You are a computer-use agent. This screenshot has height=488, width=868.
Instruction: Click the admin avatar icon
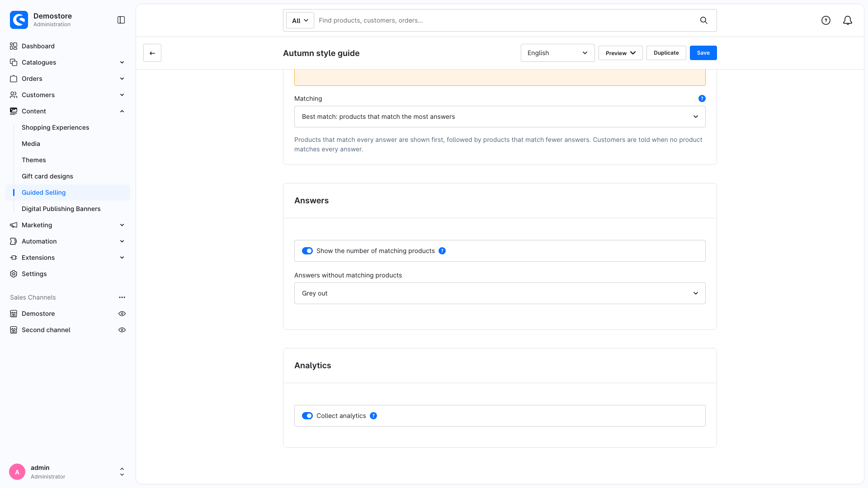(17, 472)
